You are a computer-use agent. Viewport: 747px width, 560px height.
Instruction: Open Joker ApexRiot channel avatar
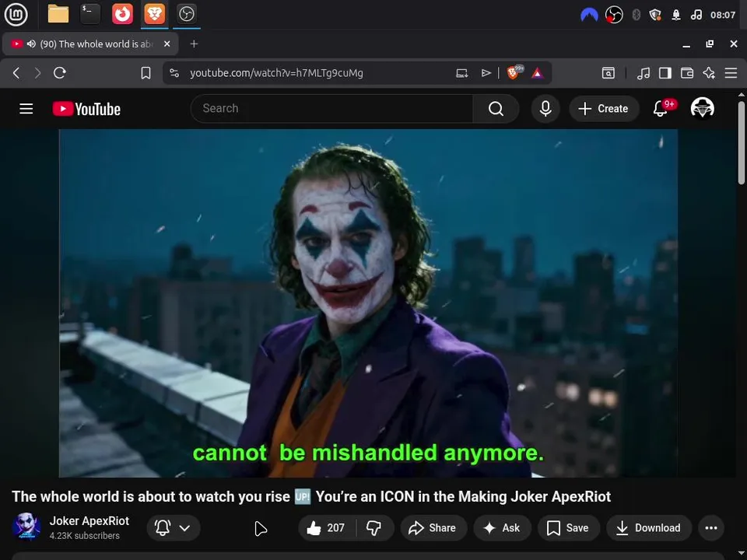[26, 527]
